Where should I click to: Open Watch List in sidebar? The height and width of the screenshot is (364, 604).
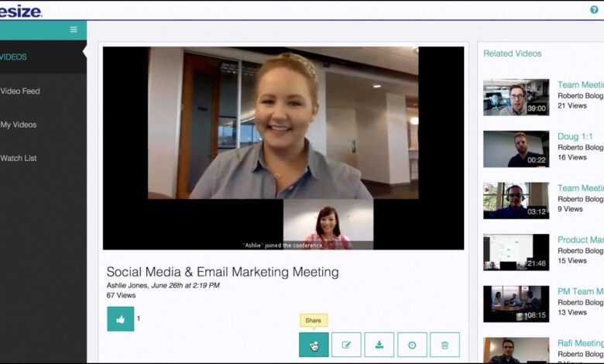[19, 158]
